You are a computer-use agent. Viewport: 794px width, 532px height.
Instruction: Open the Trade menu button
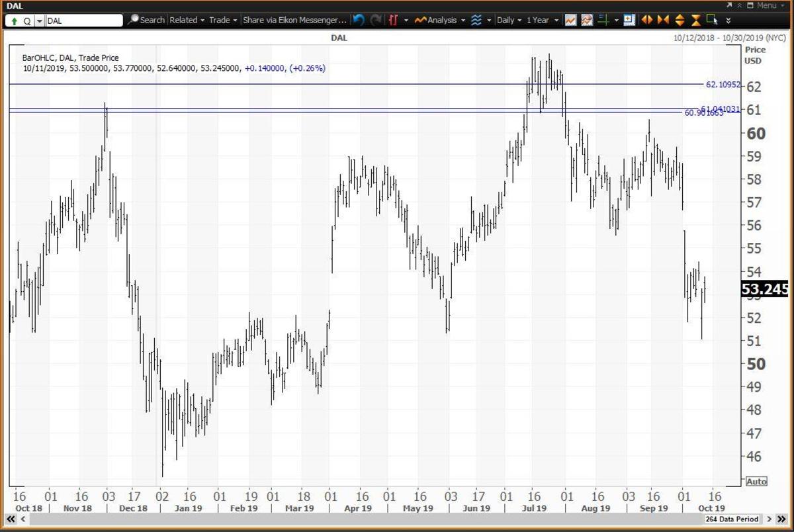(x=222, y=20)
